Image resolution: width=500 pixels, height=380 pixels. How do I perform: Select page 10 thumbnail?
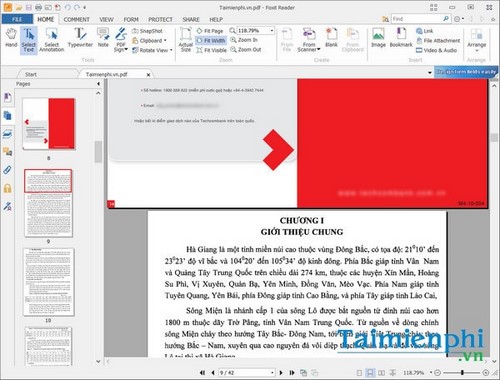pyautogui.click(x=49, y=282)
